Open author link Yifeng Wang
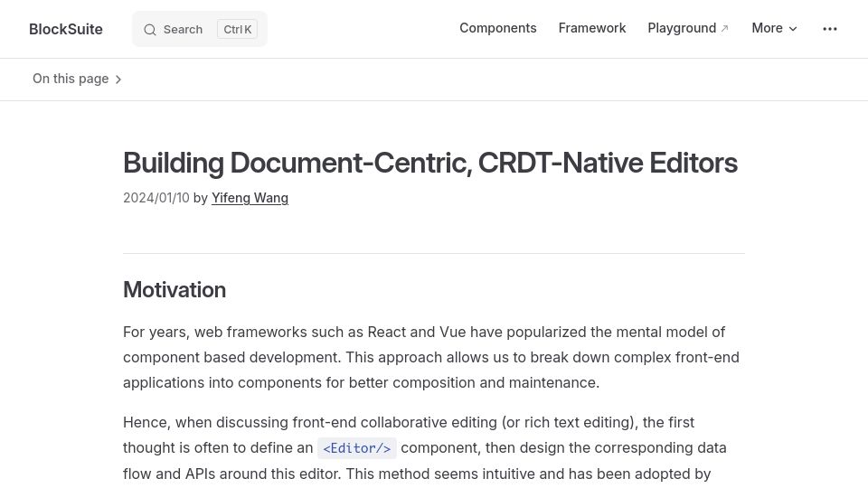868x488 pixels. [x=250, y=198]
